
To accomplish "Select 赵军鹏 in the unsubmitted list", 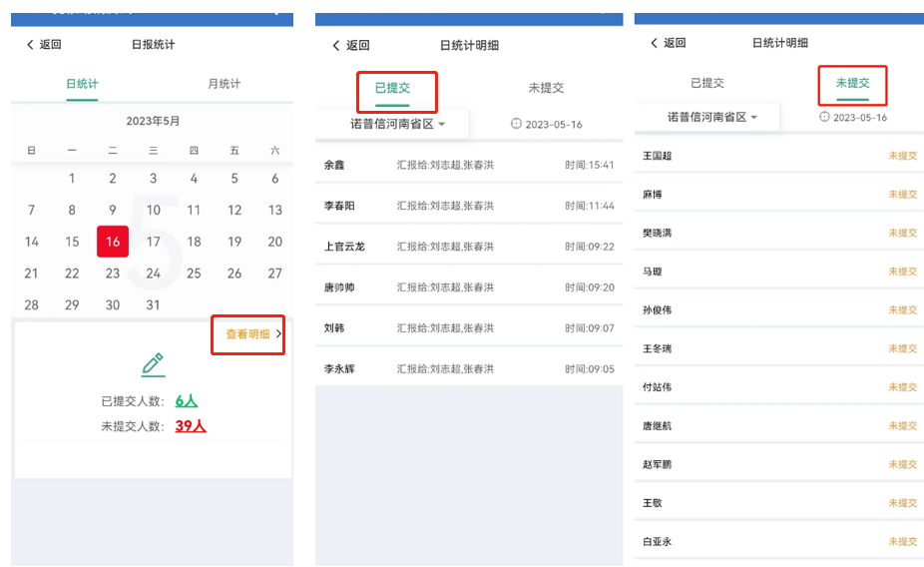I will 657,464.
